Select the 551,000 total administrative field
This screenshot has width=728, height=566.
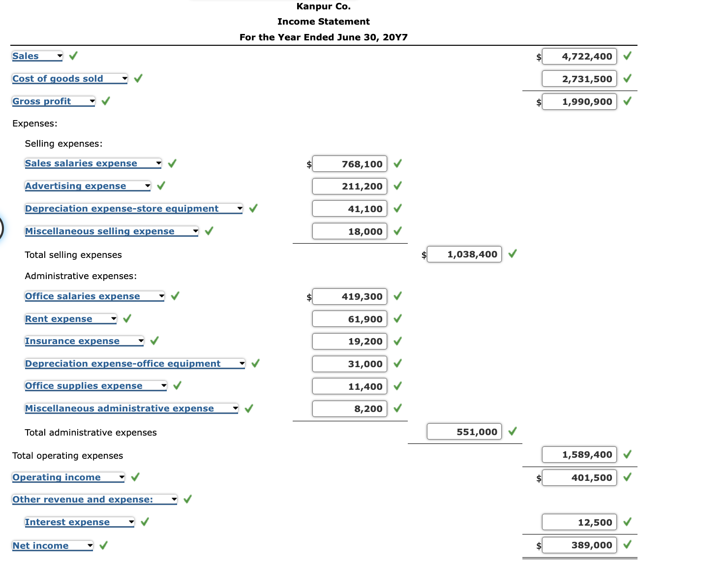464,432
